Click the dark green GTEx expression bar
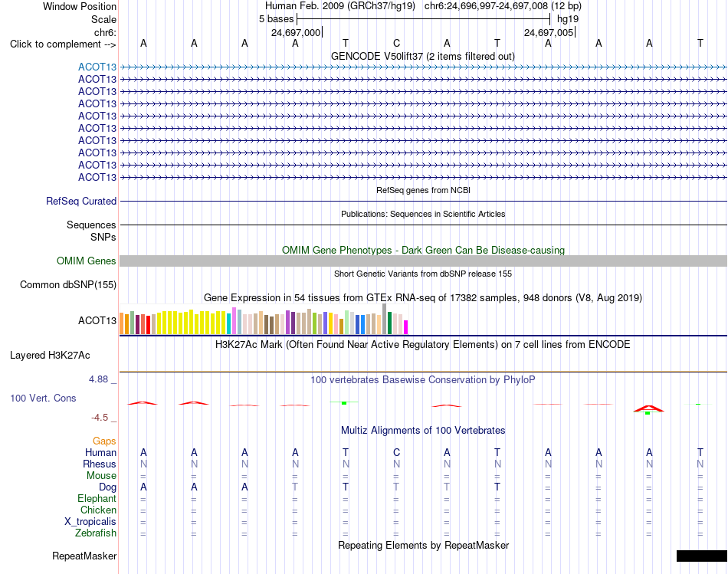 coord(389,323)
